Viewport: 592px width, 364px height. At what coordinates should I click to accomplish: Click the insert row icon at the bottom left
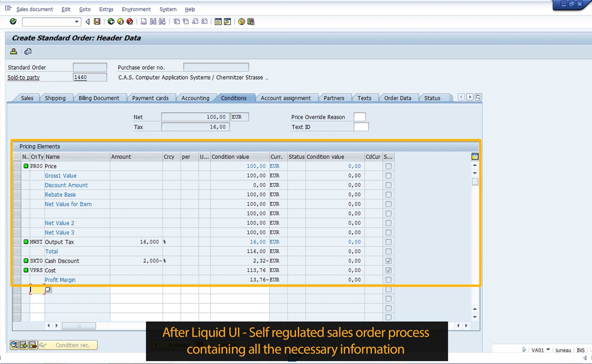pyautogui.click(x=24, y=345)
